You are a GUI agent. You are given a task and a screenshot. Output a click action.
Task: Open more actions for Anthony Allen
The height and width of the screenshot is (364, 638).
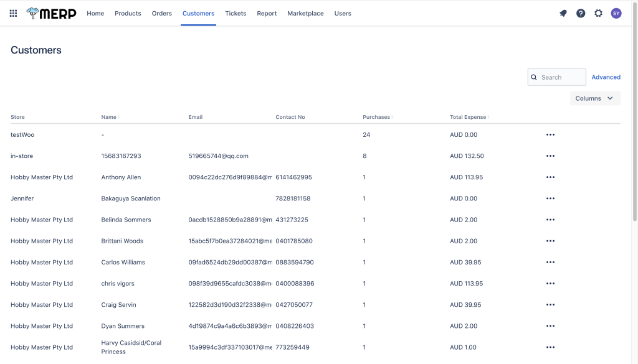point(550,177)
